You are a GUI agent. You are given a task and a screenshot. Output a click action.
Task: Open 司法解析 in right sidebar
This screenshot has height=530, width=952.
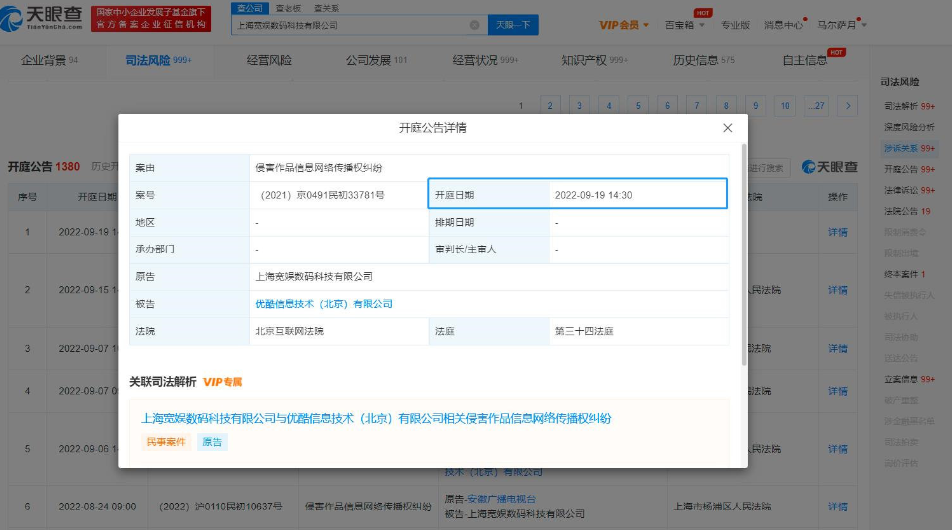click(909, 106)
